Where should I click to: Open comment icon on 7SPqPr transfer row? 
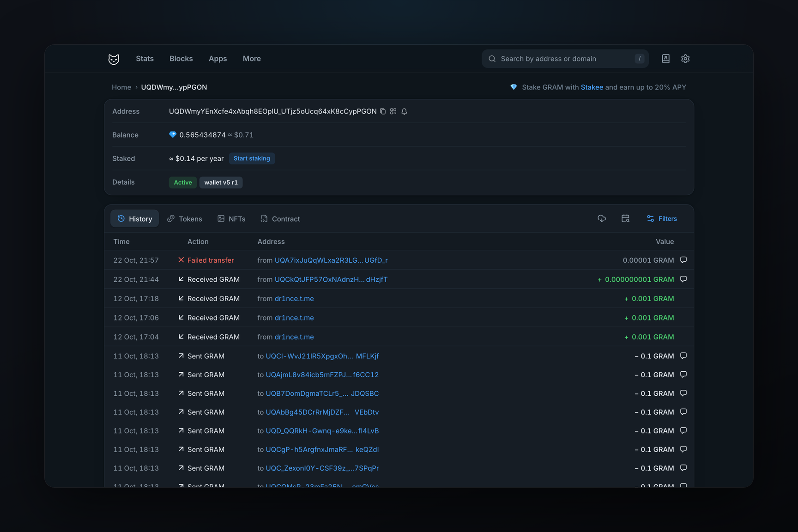[x=683, y=468]
